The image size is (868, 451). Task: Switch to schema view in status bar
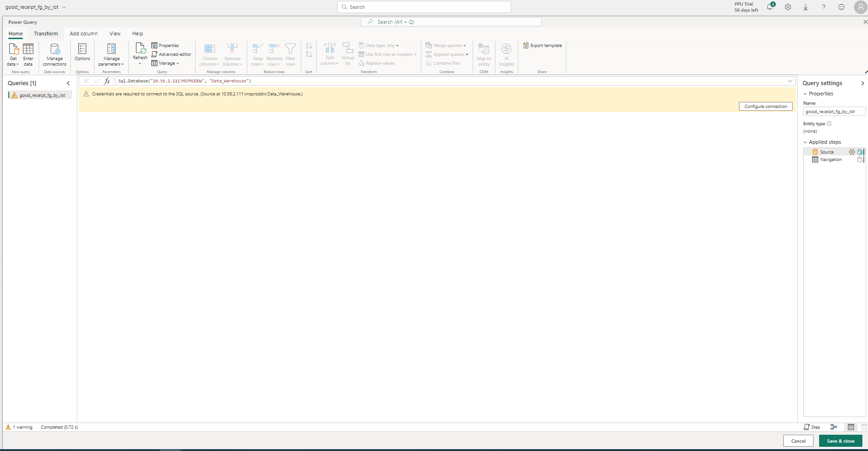864,427
